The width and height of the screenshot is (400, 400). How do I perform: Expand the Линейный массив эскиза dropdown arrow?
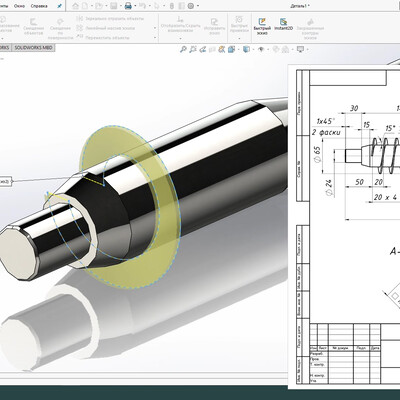pyautogui.click(x=155, y=28)
